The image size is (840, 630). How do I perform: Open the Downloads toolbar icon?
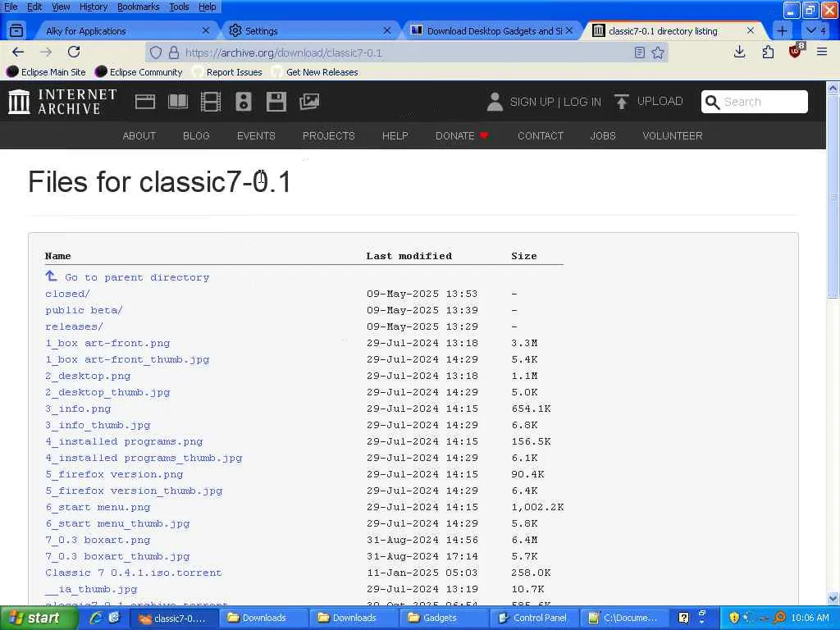(x=739, y=52)
